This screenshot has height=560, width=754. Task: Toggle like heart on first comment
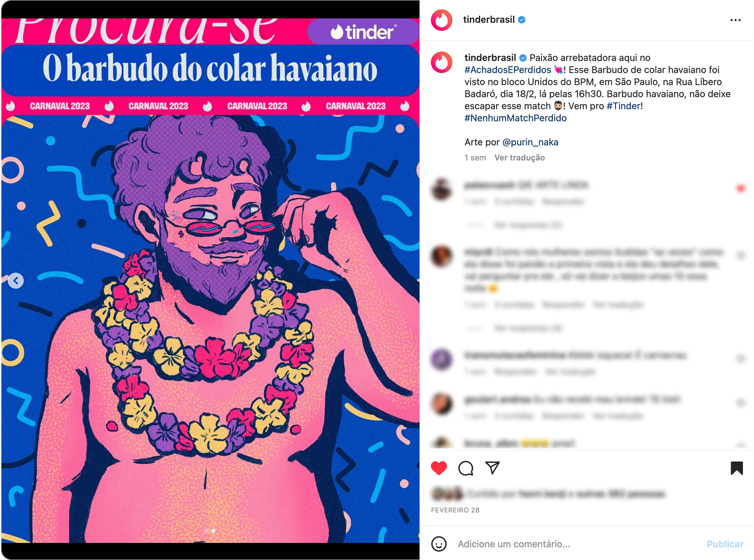[x=741, y=189]
